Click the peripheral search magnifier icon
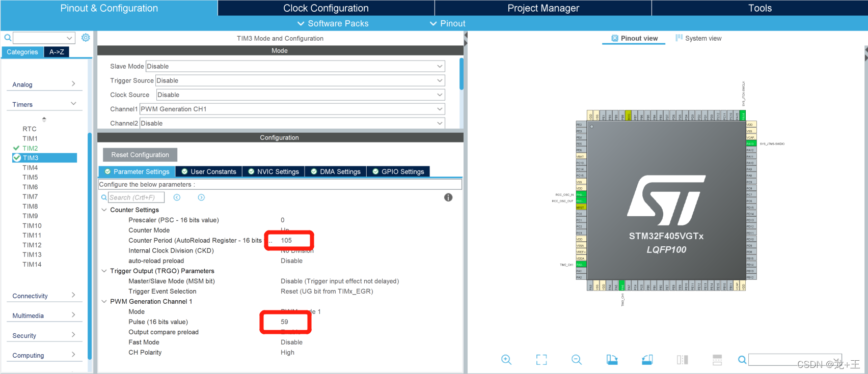 click(8, 38)
